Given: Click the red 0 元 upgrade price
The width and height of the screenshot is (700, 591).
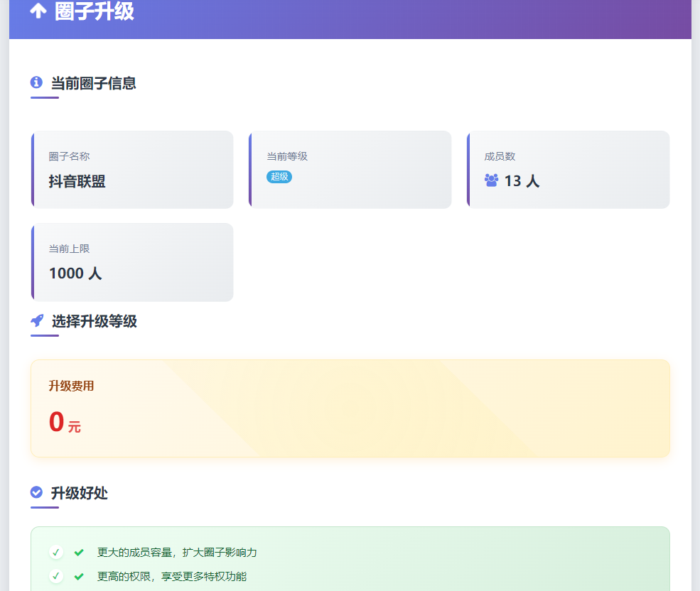Looking at the screenshot, I should click(65, 422).
